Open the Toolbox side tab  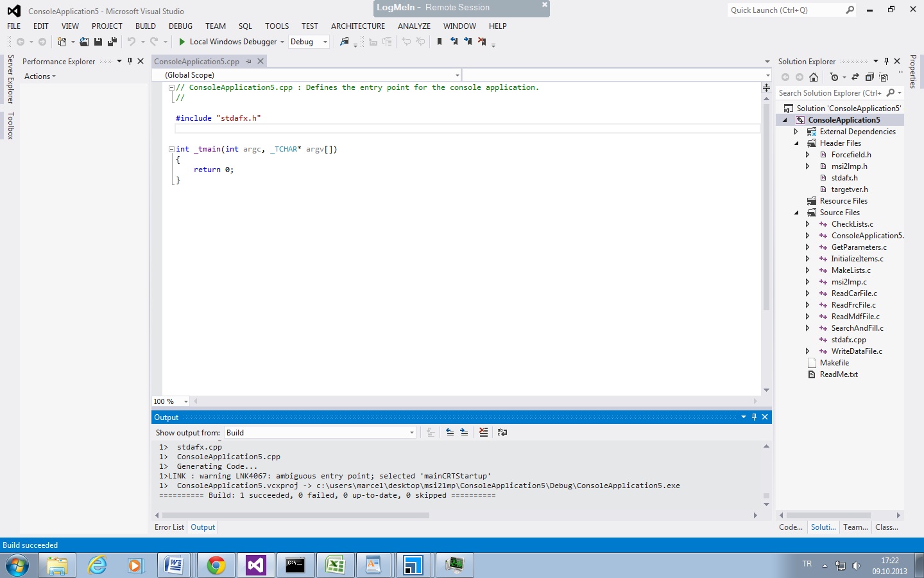click(x=10, y=125)
